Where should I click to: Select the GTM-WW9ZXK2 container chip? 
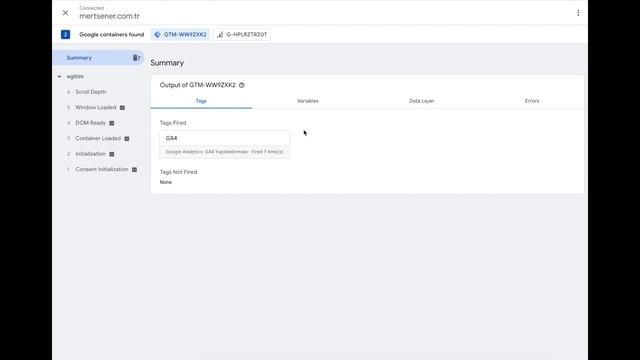pos(180,35)
